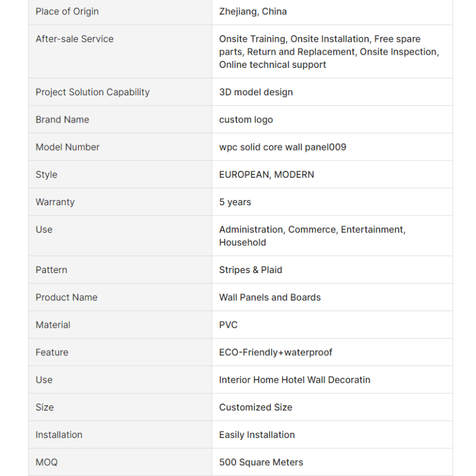Click the "PVC" material value
This screenshot has width=476, height=476.
228,325
